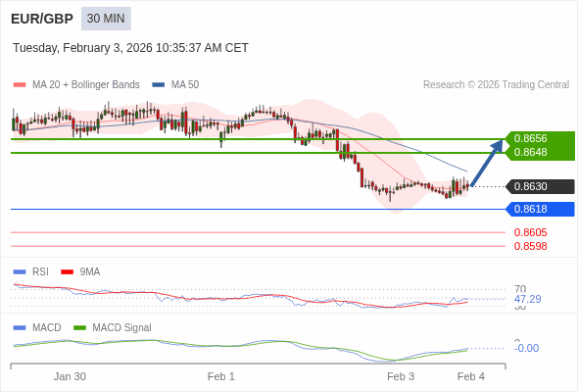Click the Feb 4 date axis label
Screen dimensions: 578x392
[x=471, y=376]
